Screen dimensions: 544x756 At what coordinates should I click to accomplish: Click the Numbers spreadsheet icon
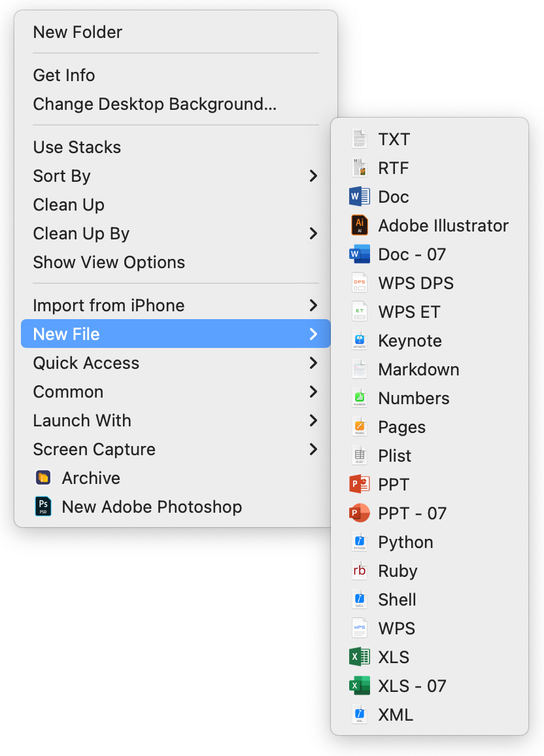(360, 398)
